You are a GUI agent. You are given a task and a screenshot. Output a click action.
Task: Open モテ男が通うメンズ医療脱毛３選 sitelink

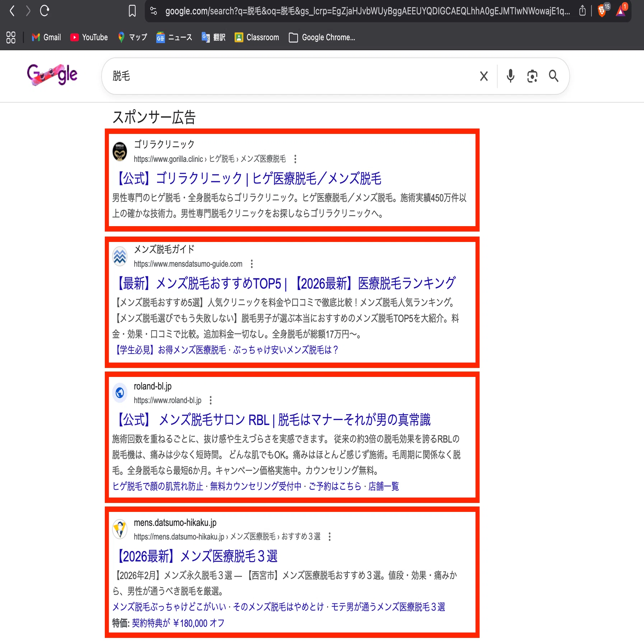[388, 607]
